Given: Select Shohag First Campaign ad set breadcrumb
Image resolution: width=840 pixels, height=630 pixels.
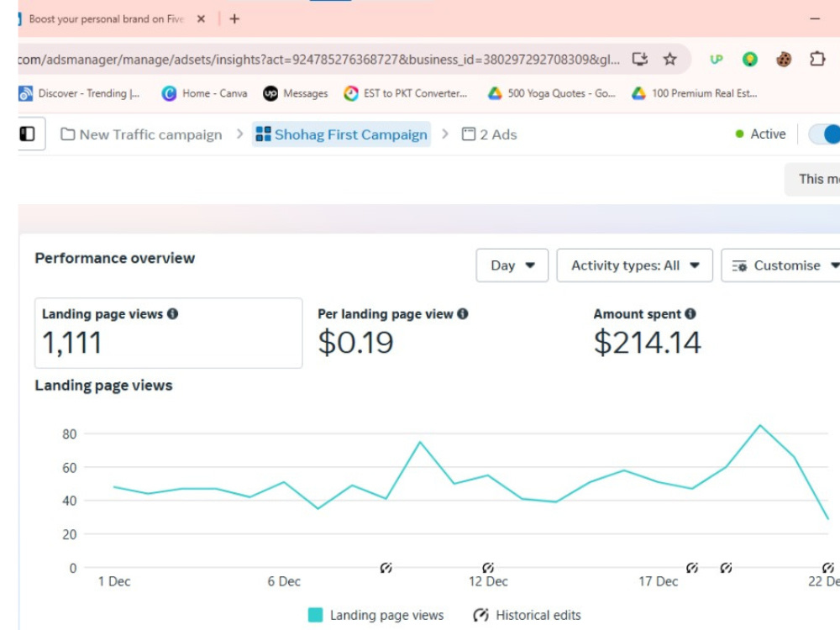Looking at the screenshot, I should point(341,134).
